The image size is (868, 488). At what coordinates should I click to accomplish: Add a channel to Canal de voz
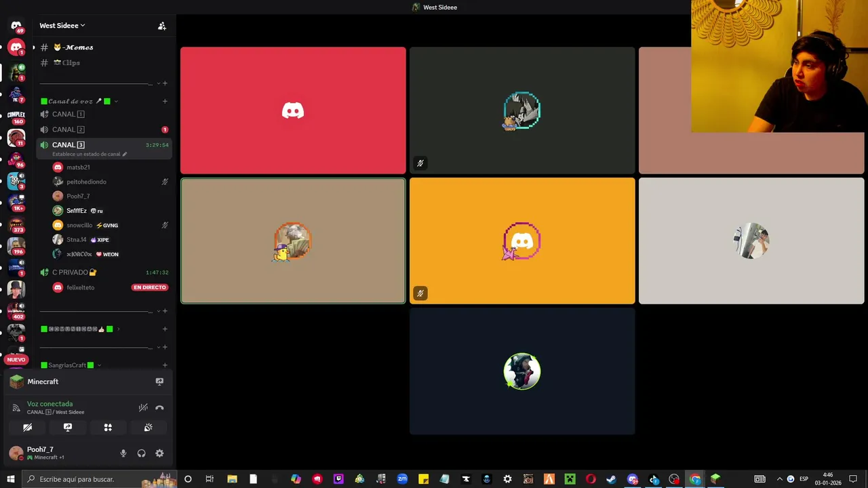coord(165,101)
